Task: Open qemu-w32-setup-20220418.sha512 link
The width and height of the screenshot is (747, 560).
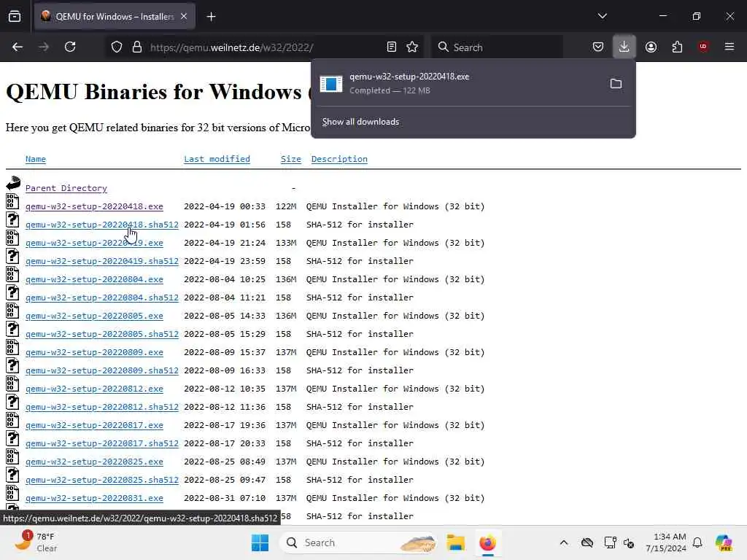Action: 102,225
